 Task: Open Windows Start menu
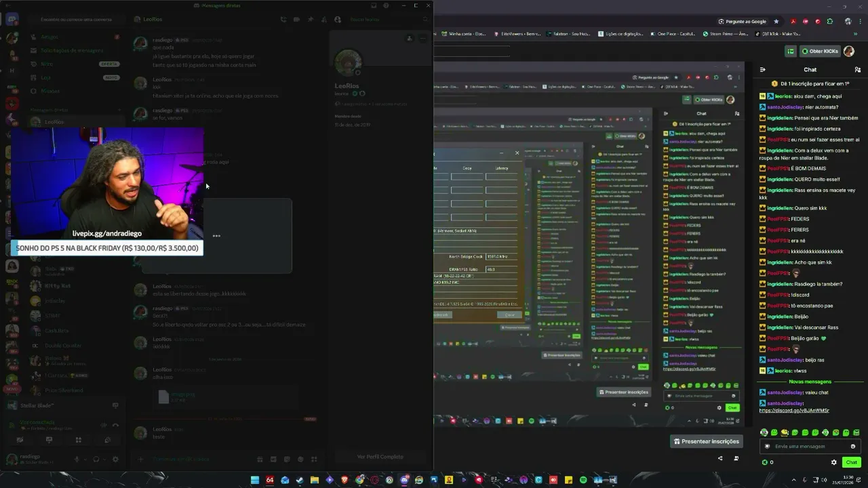pyautogui.click(x=255, y=480)
